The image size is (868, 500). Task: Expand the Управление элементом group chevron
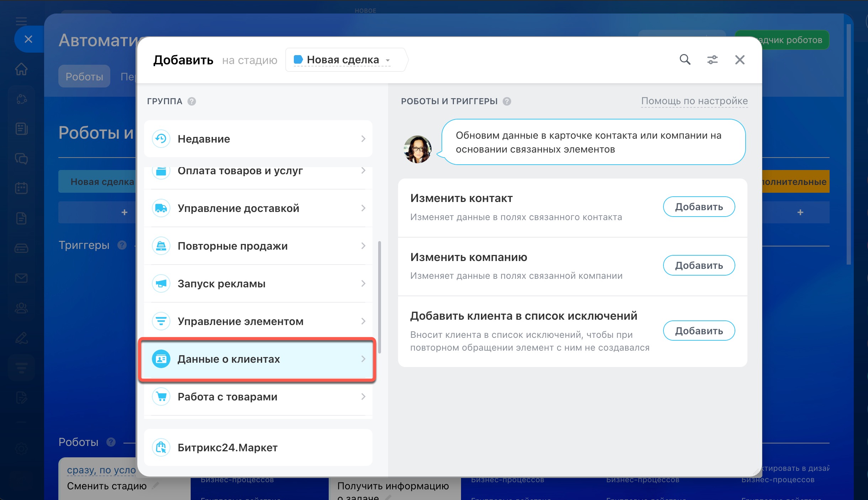tap(363, 321)
